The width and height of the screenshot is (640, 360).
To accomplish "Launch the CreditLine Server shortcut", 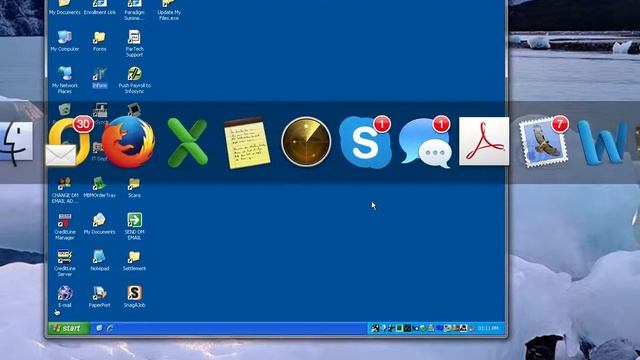I will tap(64, 263).
